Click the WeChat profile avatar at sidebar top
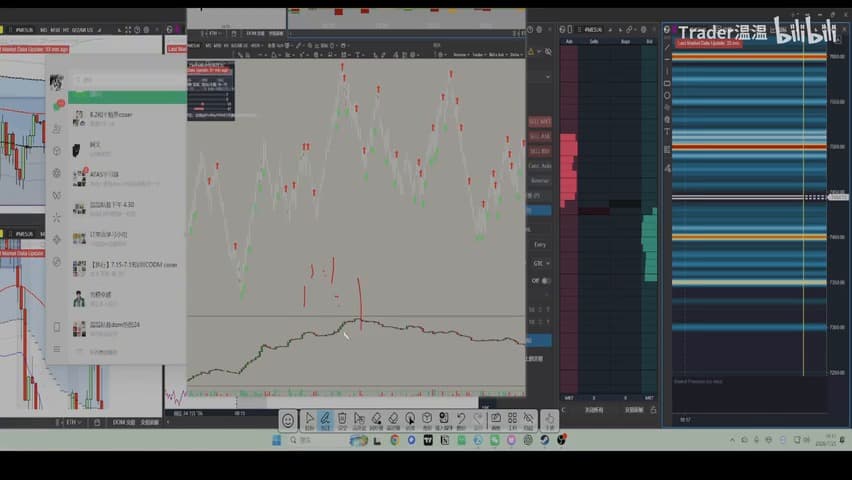Screen dimensions: 852x480 [x=57, y=82]
